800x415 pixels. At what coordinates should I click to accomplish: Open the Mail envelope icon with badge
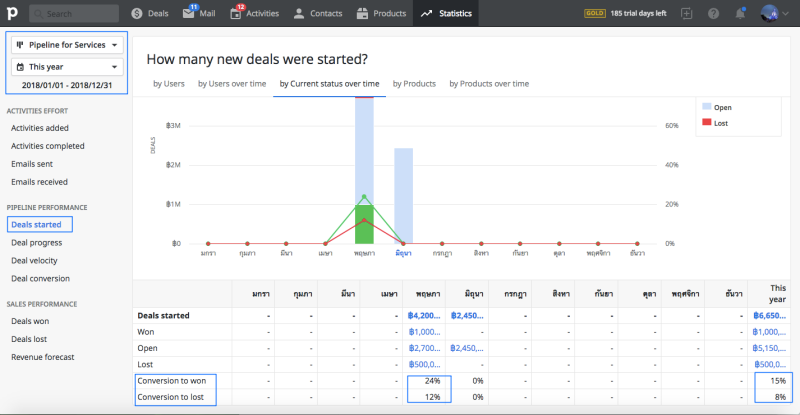(189, 13)
